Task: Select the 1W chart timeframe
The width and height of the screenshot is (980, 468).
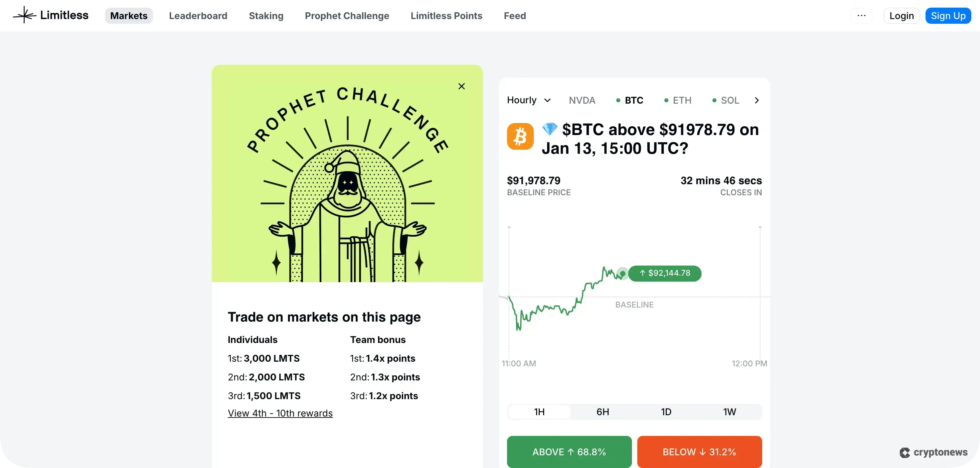Action: tap(729, 412)
